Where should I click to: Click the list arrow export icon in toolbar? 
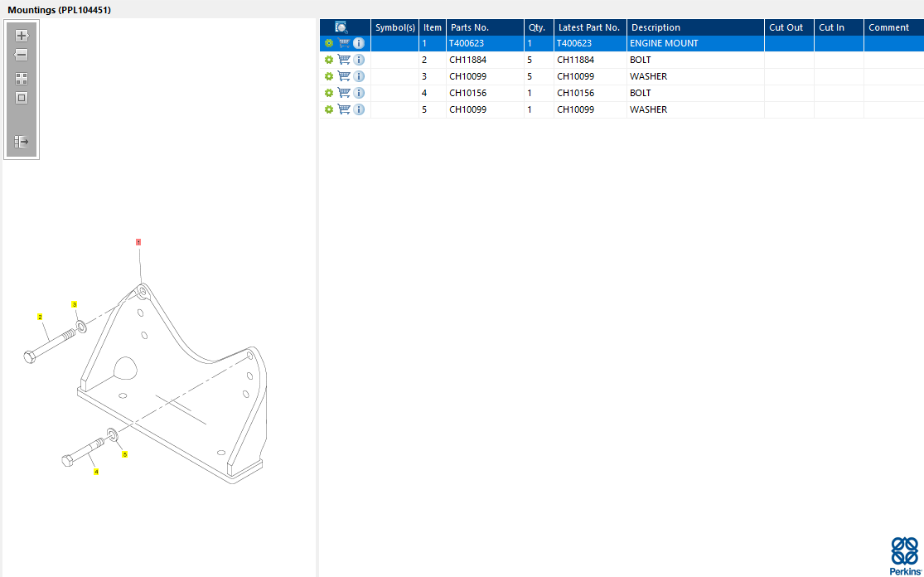pyautogui.click(x=22, y=142)
